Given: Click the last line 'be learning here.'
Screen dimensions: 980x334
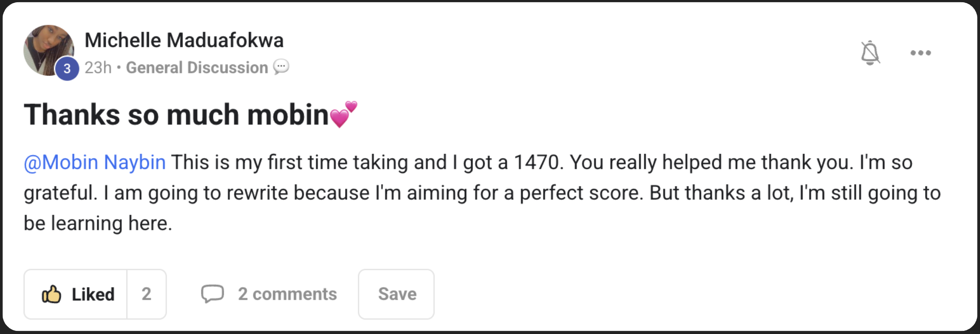Looking at the screenshot, I should (x=98, y=223).
